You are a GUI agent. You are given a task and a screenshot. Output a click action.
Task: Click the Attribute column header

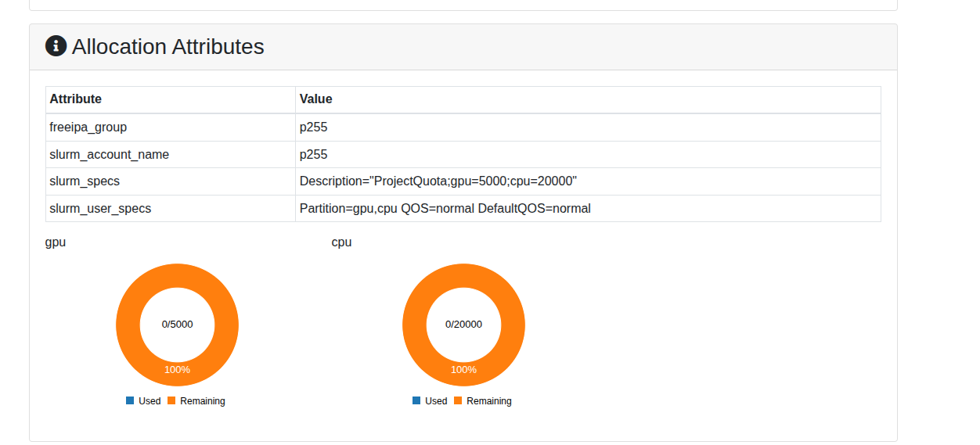(171, 99)
